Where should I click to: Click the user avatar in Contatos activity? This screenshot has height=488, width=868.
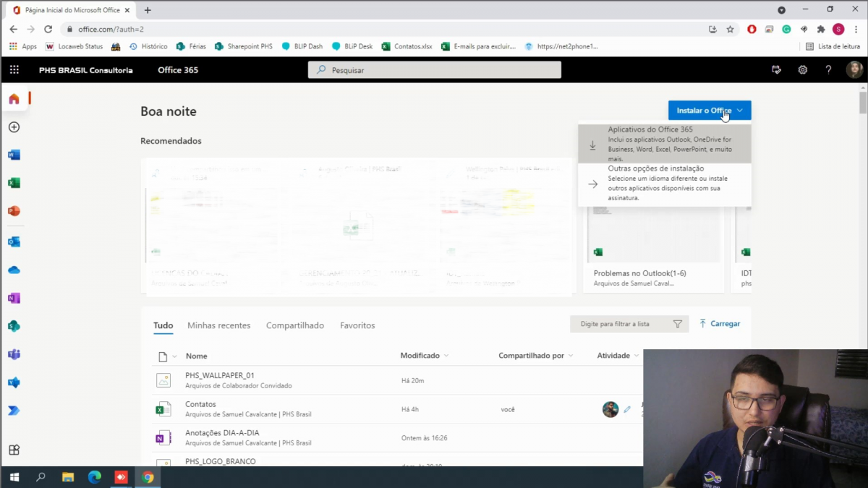610,409
